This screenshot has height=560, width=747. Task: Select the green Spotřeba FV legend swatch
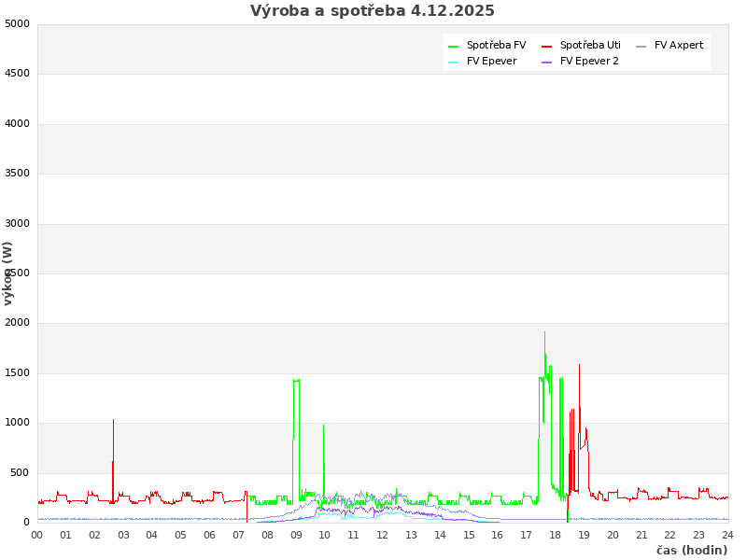pos(454,46)
